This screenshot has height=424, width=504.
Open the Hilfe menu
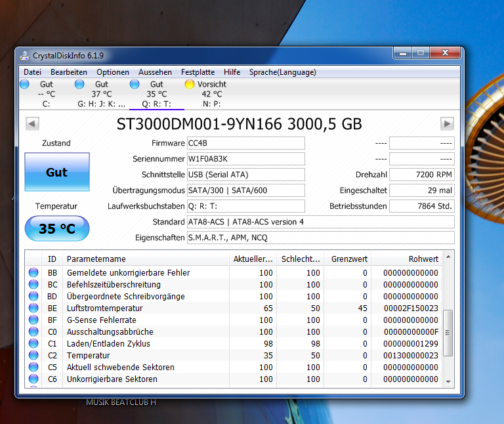pyautogui.click(x=232, y=72)
